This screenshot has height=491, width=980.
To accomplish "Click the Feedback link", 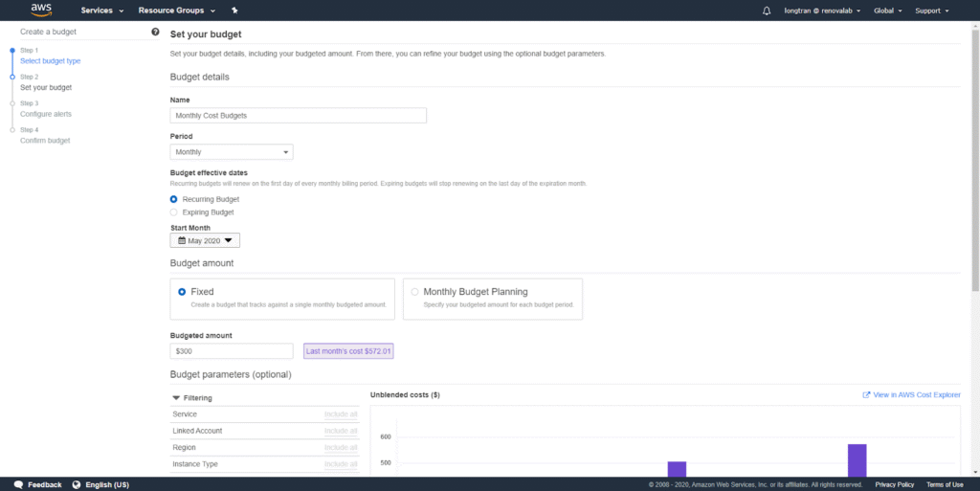I will [x=44, y=484].
